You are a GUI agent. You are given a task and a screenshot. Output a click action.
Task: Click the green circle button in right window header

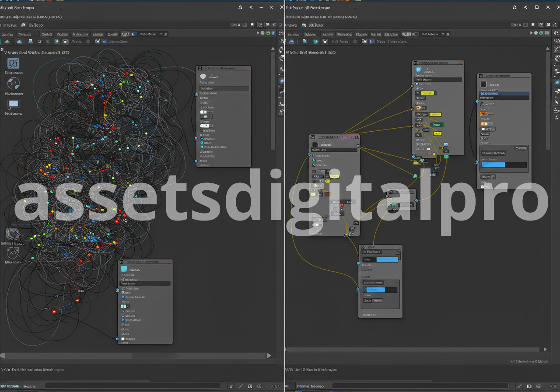coord(541,33)
